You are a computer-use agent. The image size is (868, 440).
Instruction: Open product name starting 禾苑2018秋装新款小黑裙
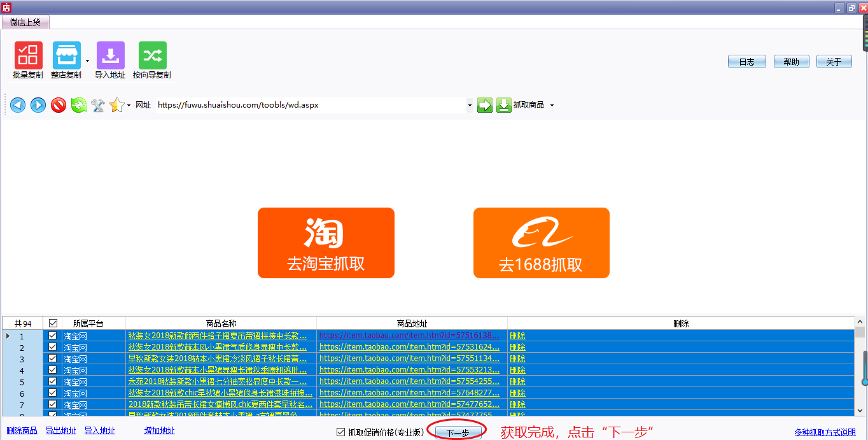point(218,381)
